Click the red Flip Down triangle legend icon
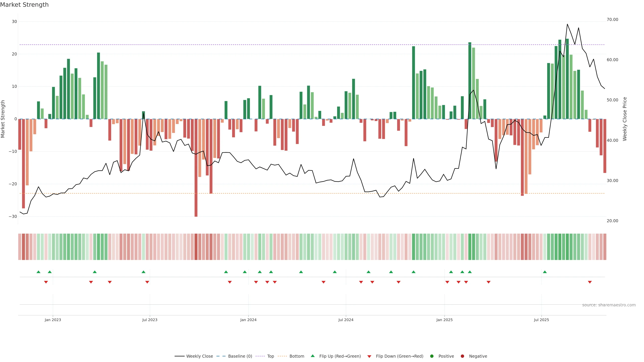Viewport: 644px width, 362px height. pyautogui.click(x=369, y=356)
